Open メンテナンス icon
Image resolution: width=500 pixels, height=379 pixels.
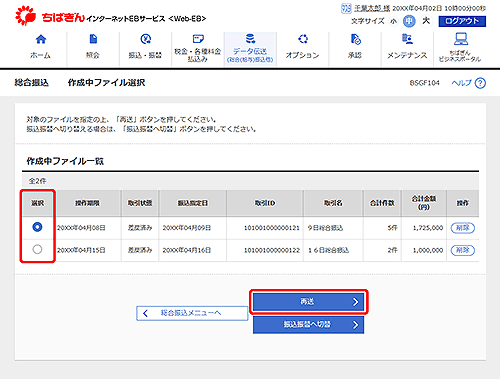click(407, 39)
